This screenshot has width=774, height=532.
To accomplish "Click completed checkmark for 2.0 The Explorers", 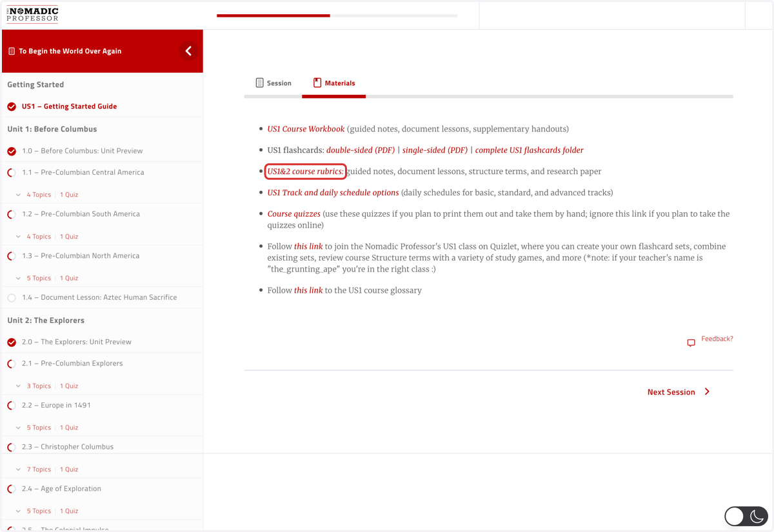I will (12, 342).
